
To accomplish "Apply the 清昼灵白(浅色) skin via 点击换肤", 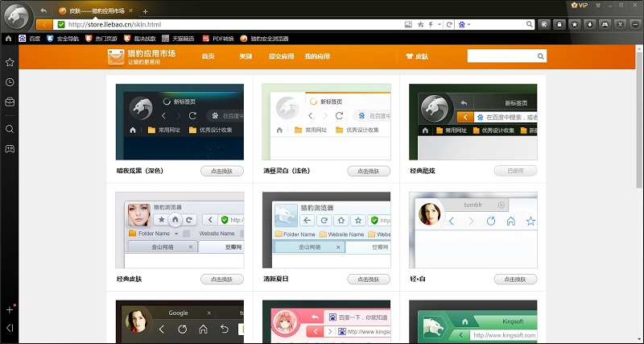I will point(369,171).
